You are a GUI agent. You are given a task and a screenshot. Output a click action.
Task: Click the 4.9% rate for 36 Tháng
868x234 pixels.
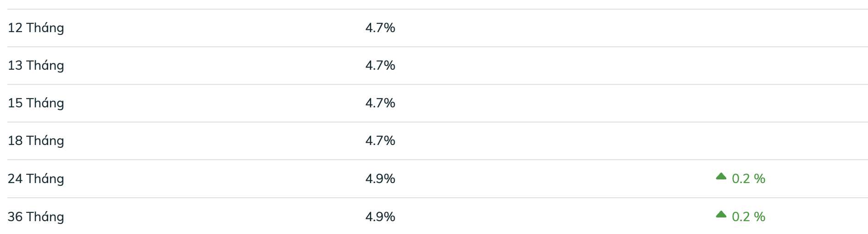[380, 217]
